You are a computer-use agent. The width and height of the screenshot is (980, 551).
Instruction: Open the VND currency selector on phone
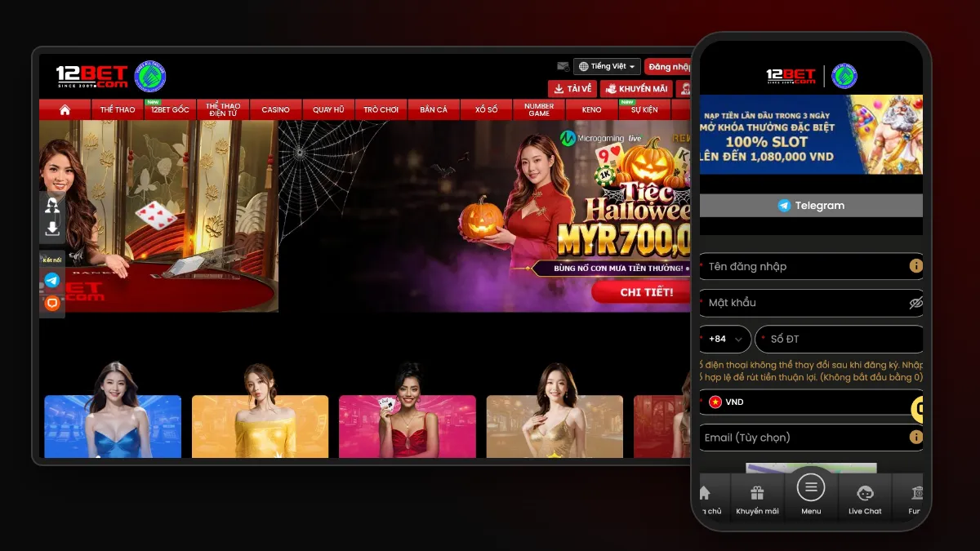tap(810, 402)
